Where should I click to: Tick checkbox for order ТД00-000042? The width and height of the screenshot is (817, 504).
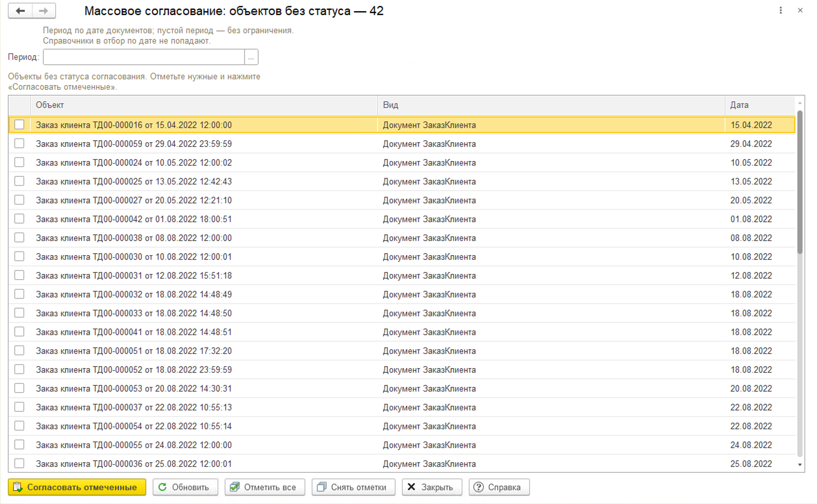19,219
